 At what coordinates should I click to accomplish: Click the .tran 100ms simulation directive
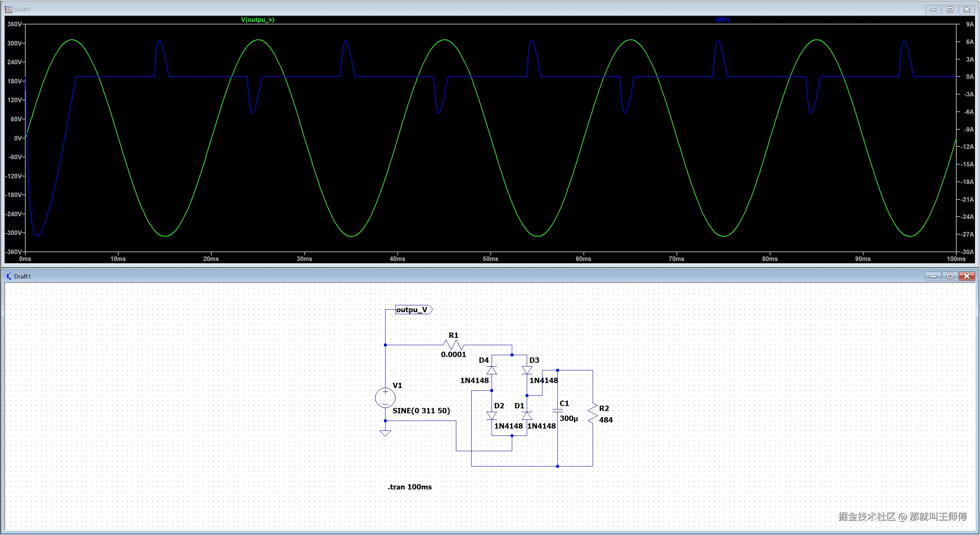tap(410, 487)
